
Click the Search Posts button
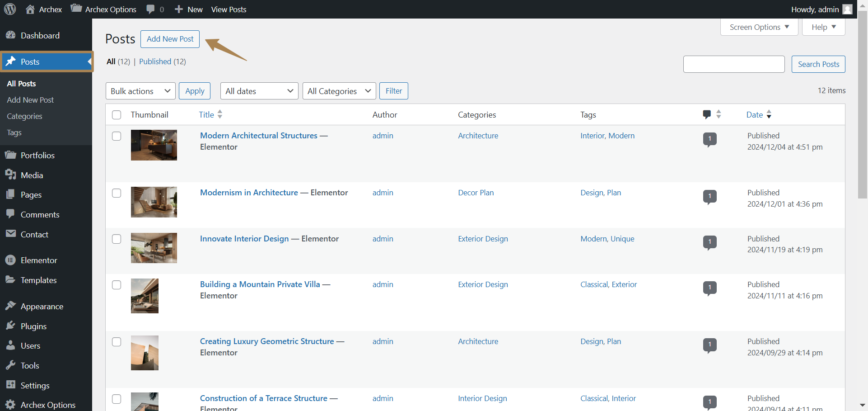[818, 64]
